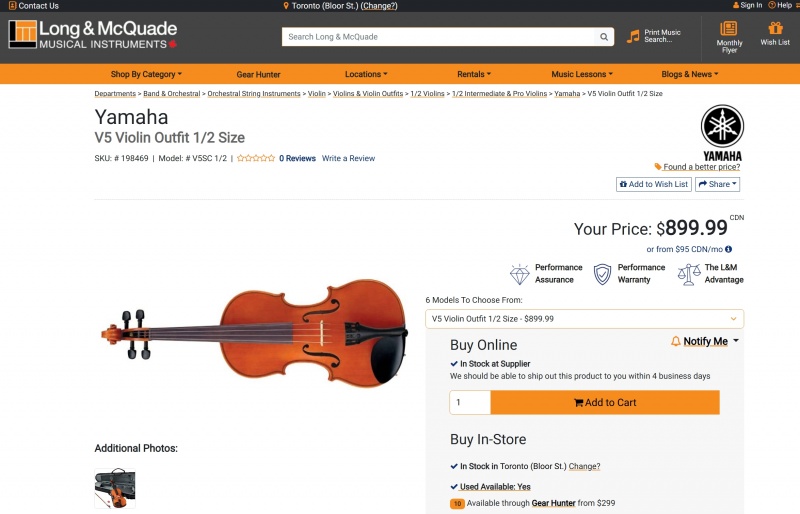Click the search magnifier icon
This screenshot has height=514, width=800.
tap(604, 37)
